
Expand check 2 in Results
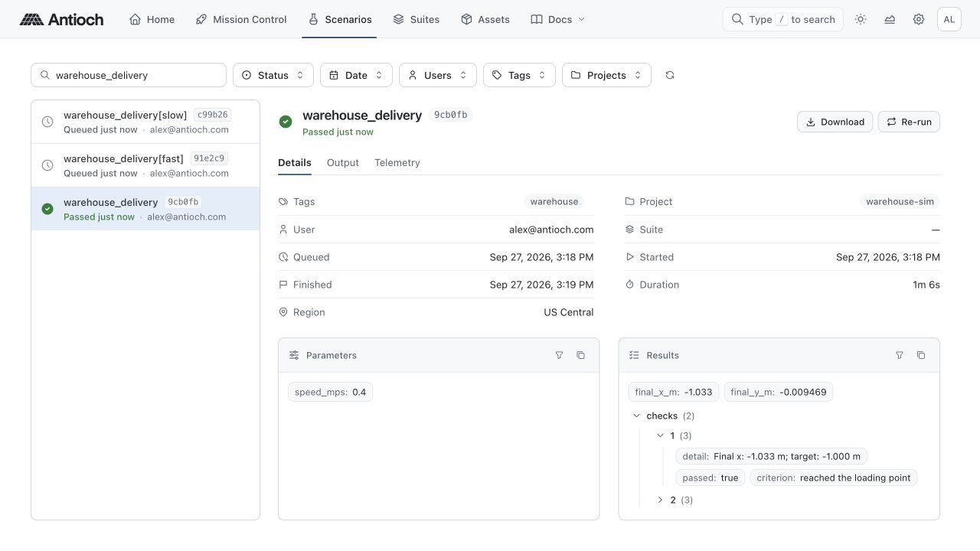661,500
